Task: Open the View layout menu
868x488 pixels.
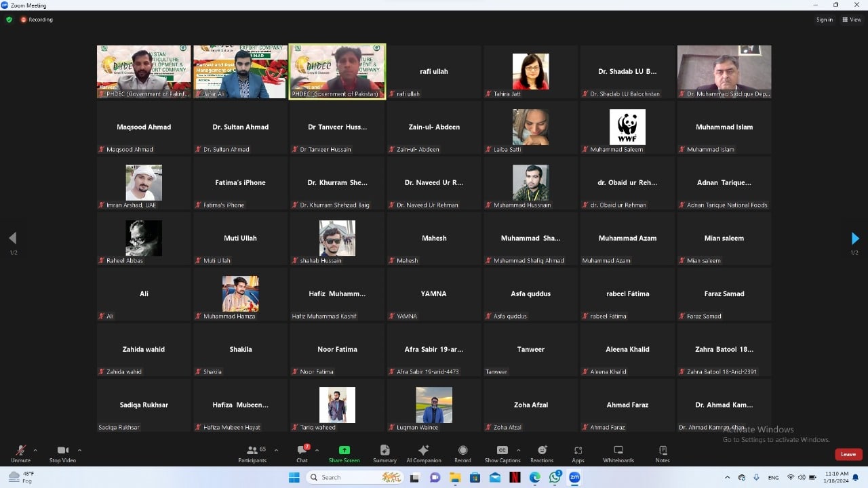Action: pos(852,20)
